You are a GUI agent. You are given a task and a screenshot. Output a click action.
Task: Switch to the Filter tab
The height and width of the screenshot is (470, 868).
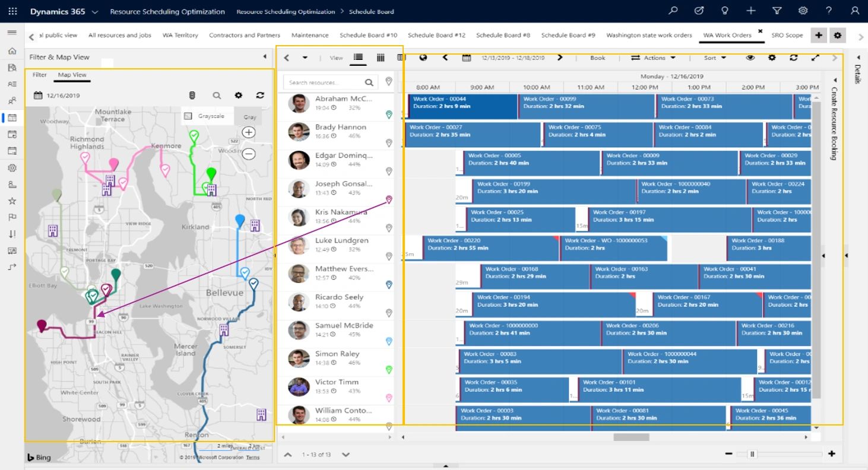click(40, 75)
